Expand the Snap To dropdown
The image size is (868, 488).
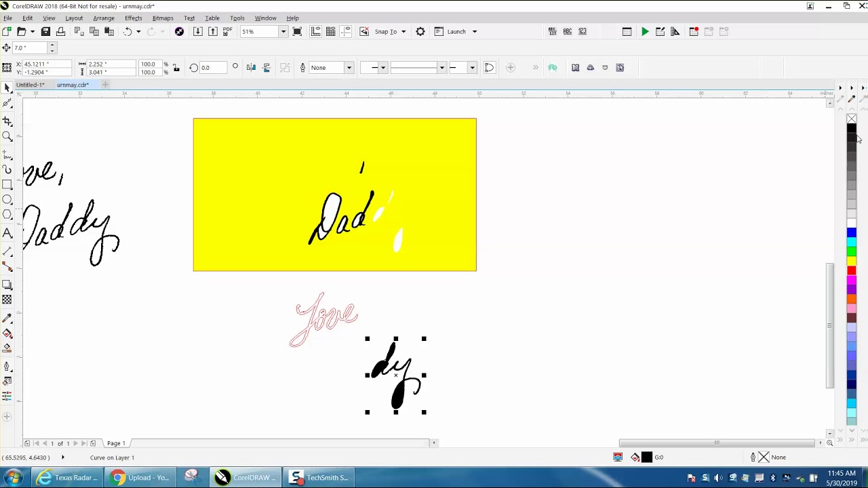(403, 31)
